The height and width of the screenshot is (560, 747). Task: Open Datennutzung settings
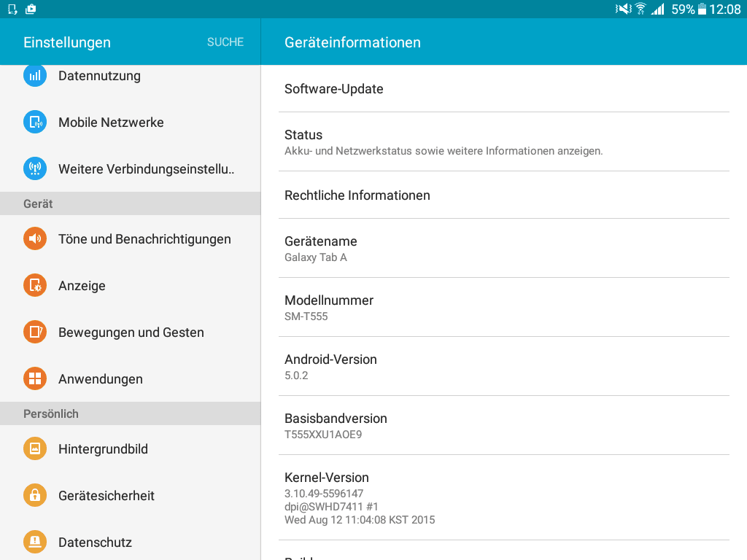click(x=130, y=76)
